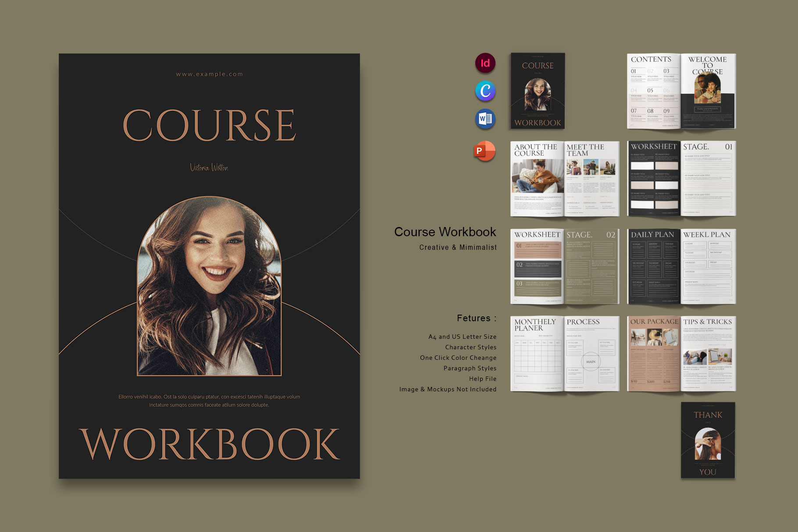Click the Help File feature text
Screen dimensions: 798x532
pyautogui.click(x=482, y=379)
